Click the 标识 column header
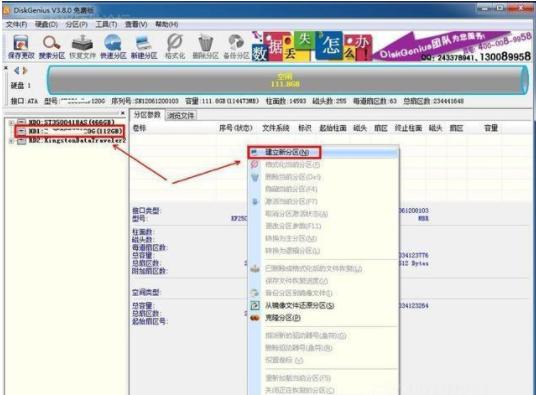Screen dimensions: 536x395 tap(305, 128)
